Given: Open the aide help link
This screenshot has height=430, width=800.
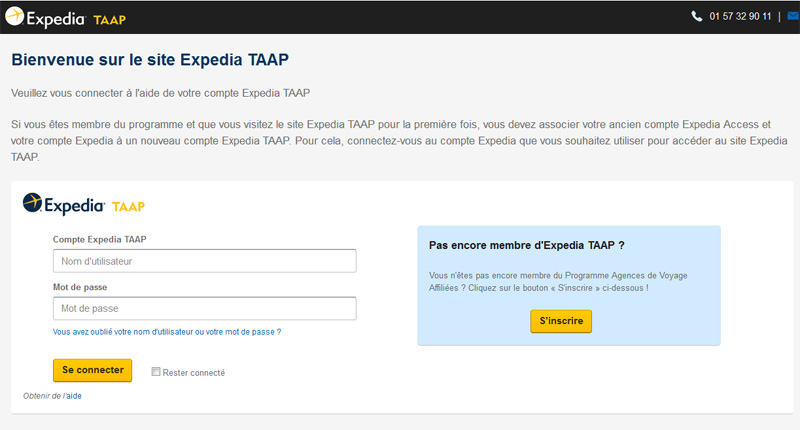Looking at the screenshot, I should click(73, 396).
